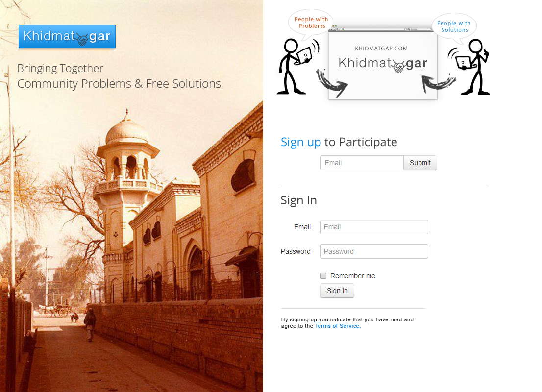Image resolution: width=542 pixels, height=392 pixels.
Task: Click the 'People with Problems' speech bubble
Action: (x=311, y=23)
